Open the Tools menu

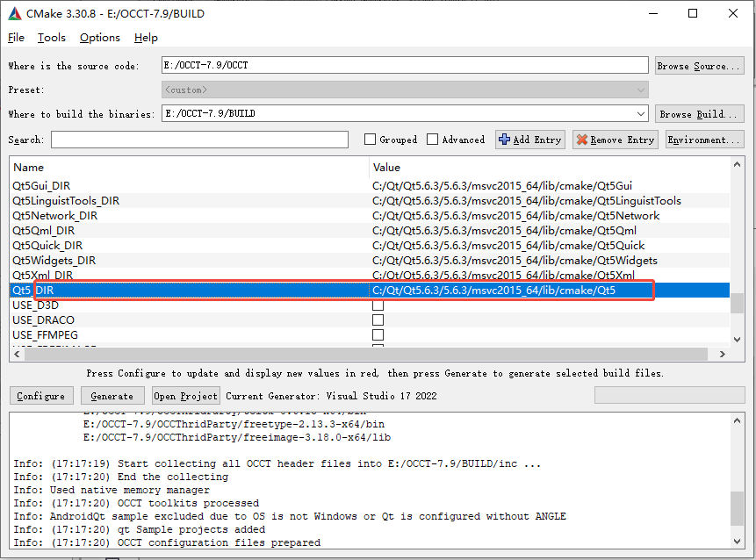(x=52, y=38)
